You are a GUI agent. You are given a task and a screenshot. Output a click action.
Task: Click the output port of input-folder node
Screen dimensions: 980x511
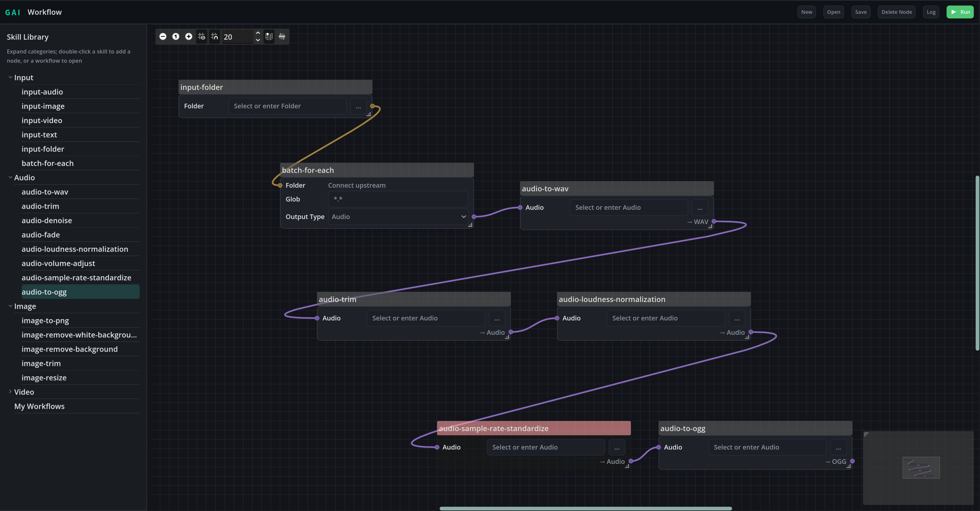tap(372, 106)
